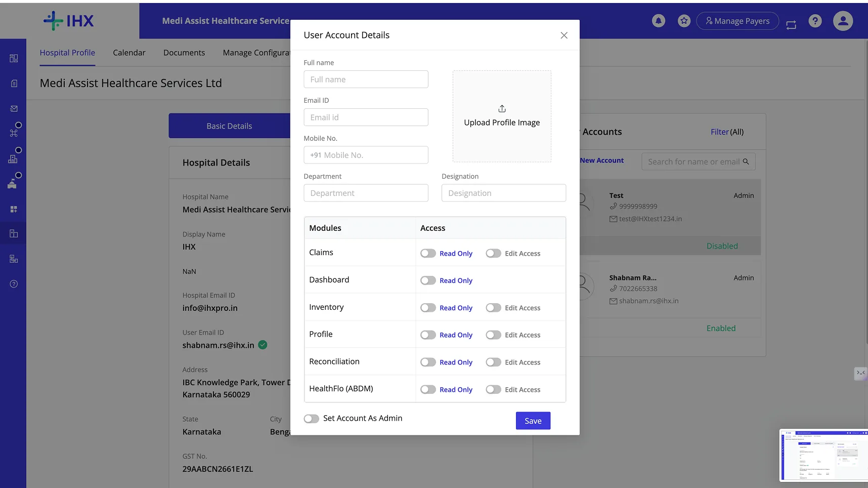The image size is (868, 488).
Task: Click the Full name input field
Action: [366, 79]
